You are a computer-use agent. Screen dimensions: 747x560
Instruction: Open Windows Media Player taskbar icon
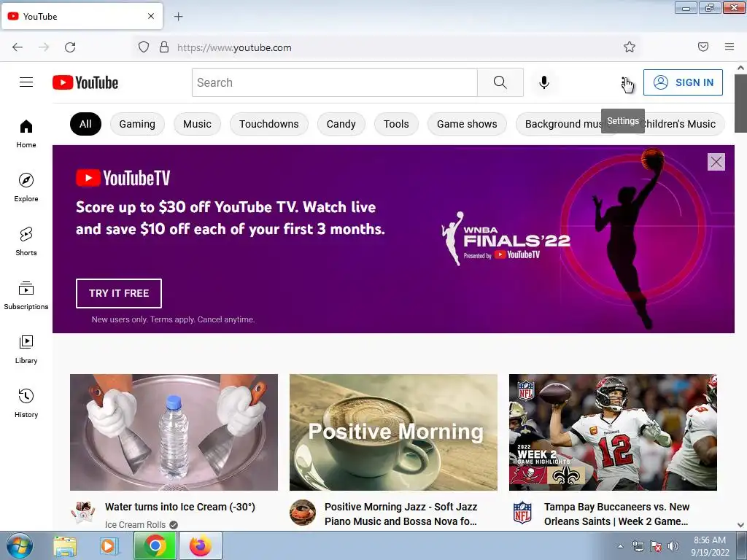tap(109, 546)
